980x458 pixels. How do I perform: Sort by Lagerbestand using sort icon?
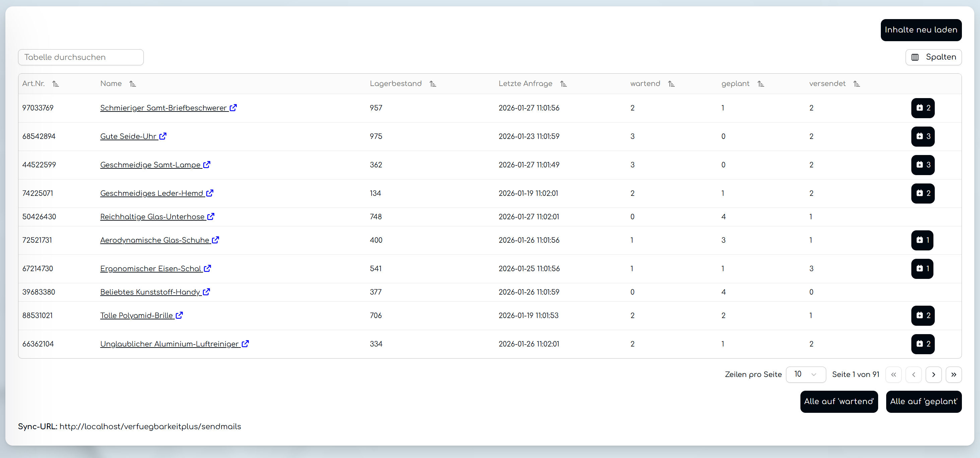[x=433, y=84]
